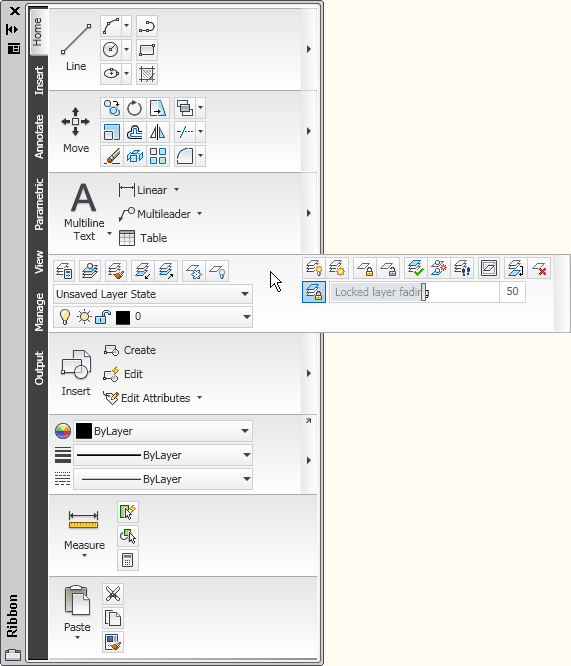Open the Parametric ribbon tab

[39, 204]
